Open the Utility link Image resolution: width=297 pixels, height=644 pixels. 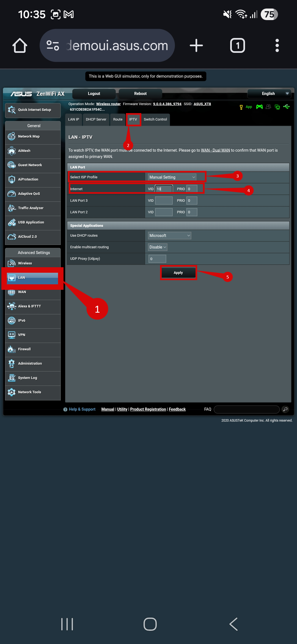122,409
